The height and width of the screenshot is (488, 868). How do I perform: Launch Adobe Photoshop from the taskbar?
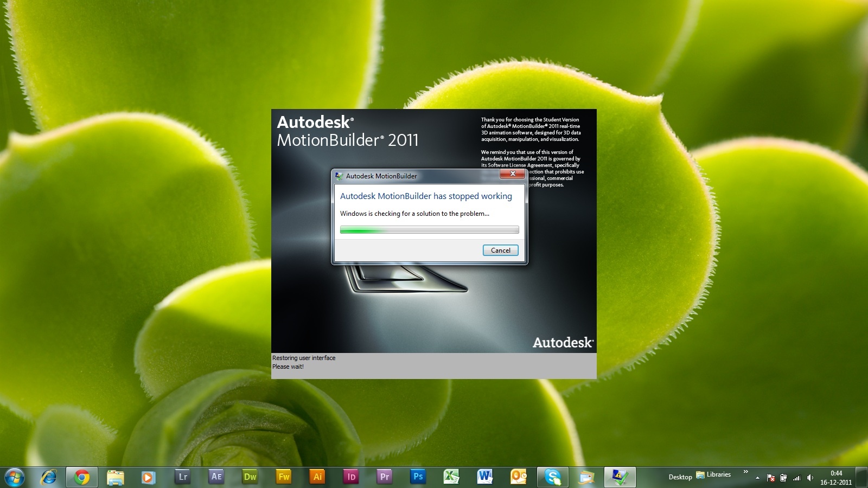coord(418,477)
